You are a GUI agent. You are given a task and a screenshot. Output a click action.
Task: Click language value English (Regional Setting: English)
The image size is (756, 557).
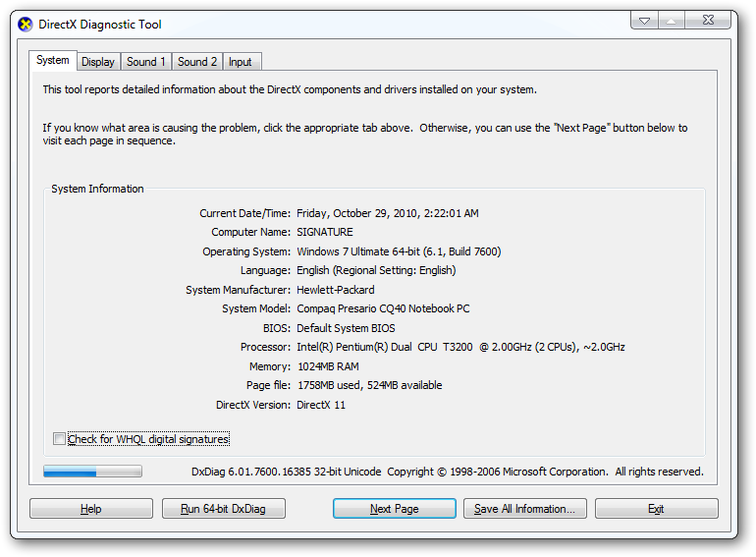[x=376, y=270]
